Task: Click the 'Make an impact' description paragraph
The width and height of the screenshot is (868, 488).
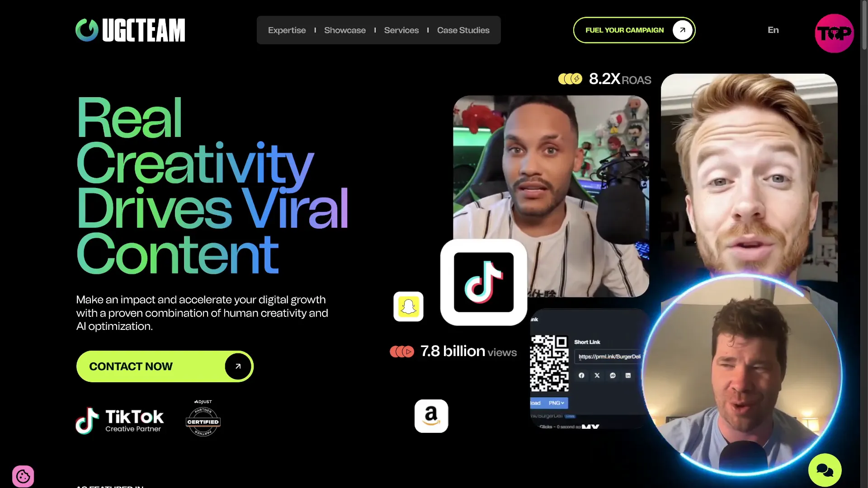Action: (x=202, y=313)
